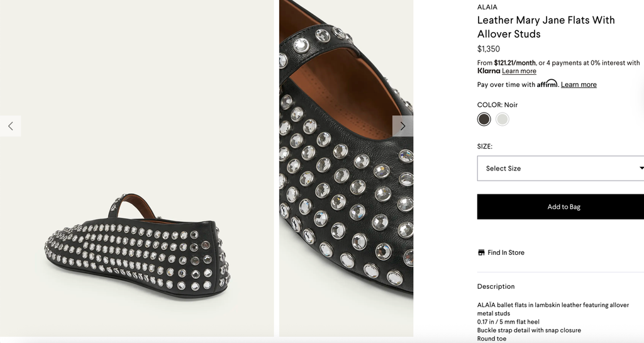
Task: Open Affirm's Learn more link
Action: coord(579,84)
